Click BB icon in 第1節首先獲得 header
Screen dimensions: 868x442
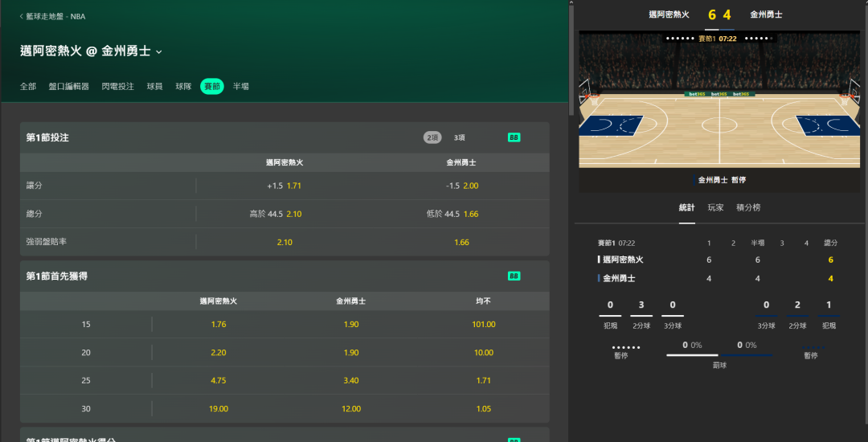[x=514, y=276]
